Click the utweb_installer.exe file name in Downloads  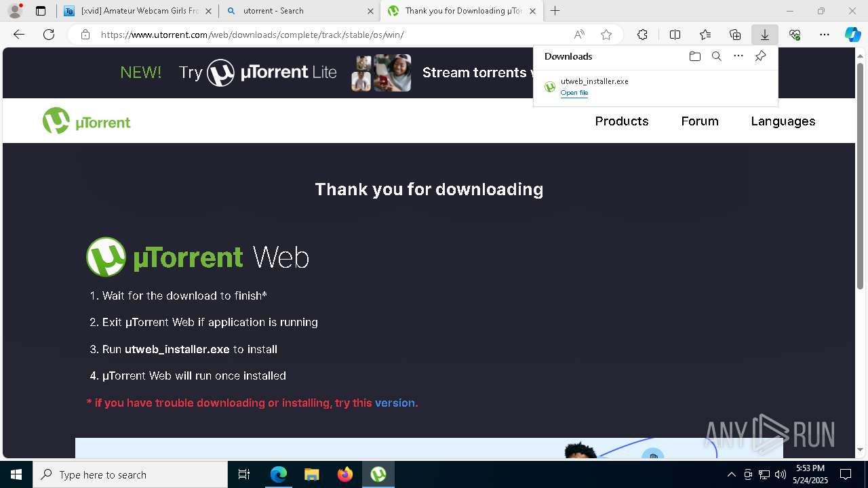[595, 81]
